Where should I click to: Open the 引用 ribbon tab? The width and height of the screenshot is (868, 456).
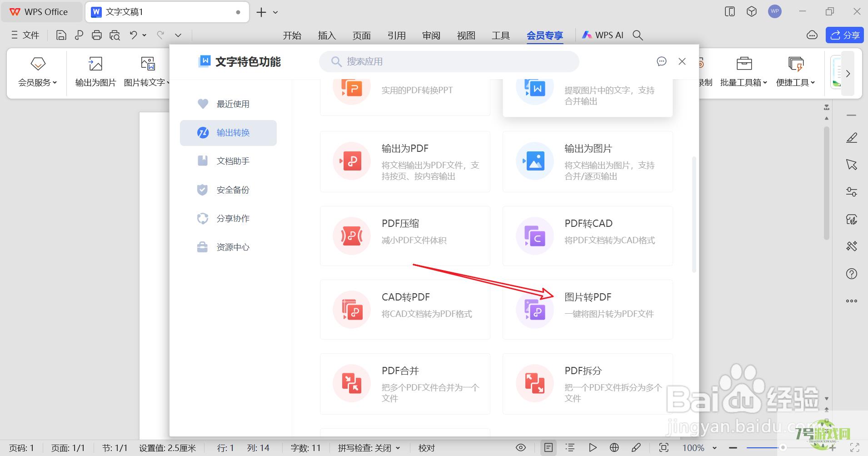pyautogui.click(x=396, y=35)
